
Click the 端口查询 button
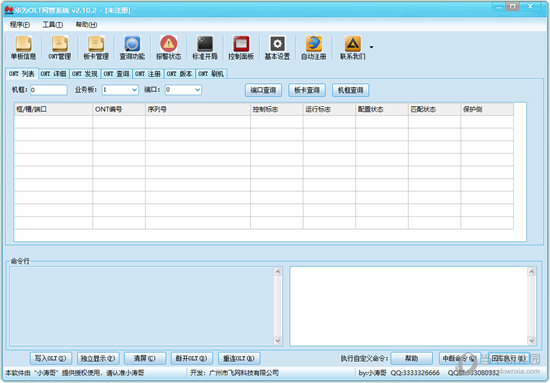pyautogui.click(x=263, y=90)
